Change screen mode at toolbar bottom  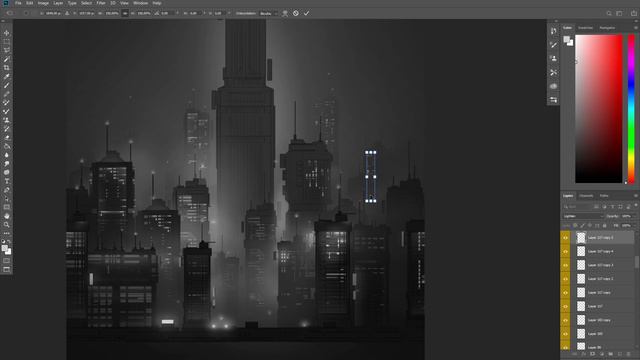click(7, 269)
